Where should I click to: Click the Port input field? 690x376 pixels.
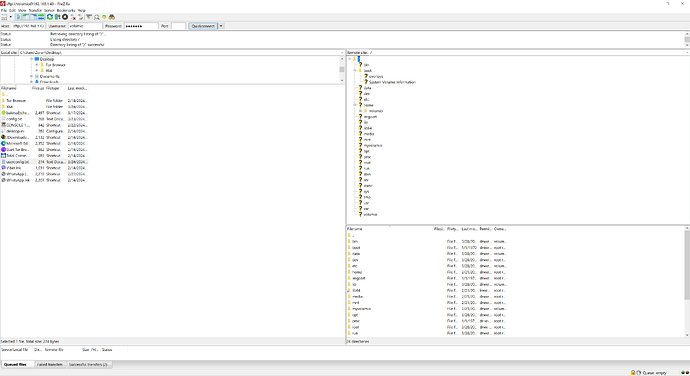pyautogui.click(x=178, y=26)
